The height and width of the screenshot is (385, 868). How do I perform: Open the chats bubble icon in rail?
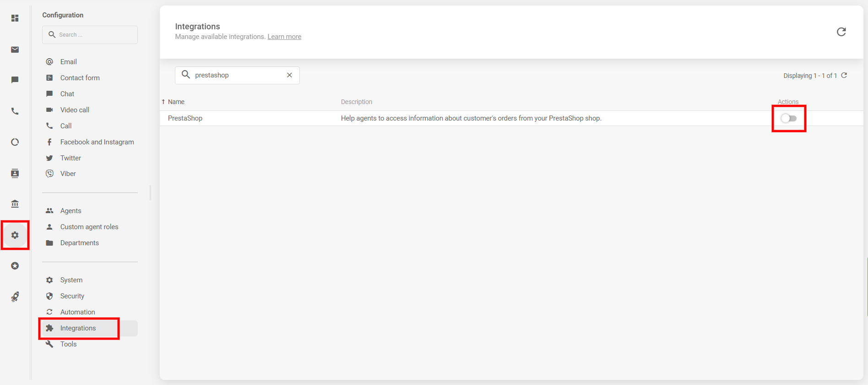pos(15,80)
